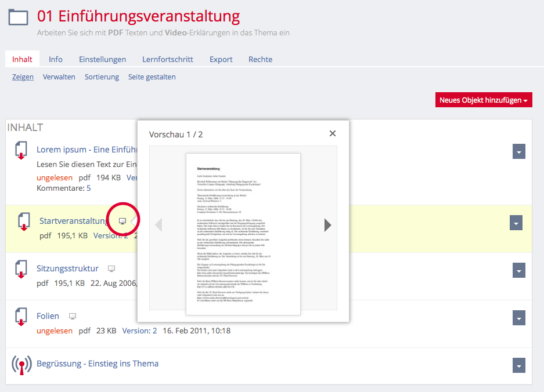Go to previous preview page arrow
Image resolution: width=544 pixels, height=392 pixels.
[x=158, y=225]
